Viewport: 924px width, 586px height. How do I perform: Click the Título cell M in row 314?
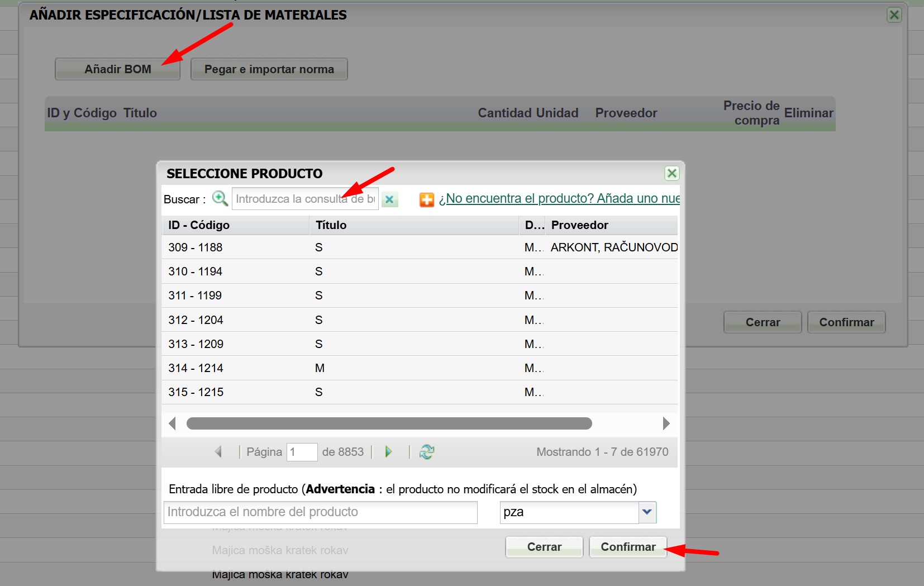(x=320, y=368)
